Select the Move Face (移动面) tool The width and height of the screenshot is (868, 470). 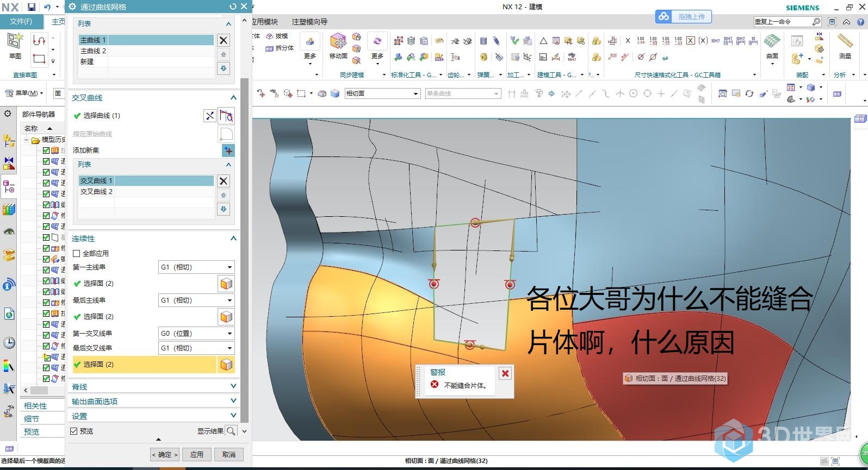tap(338, 46)
